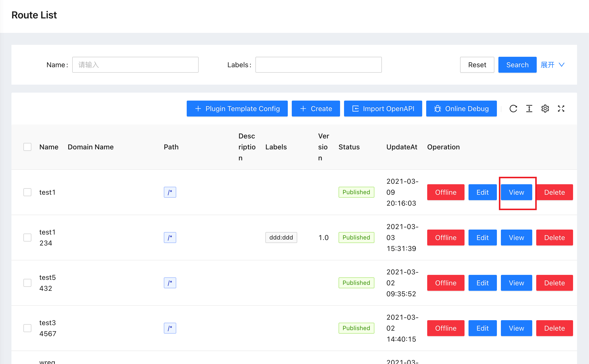Open column settings gear icon
Viewport: 589px width, 364px height.
click(545, 109)
